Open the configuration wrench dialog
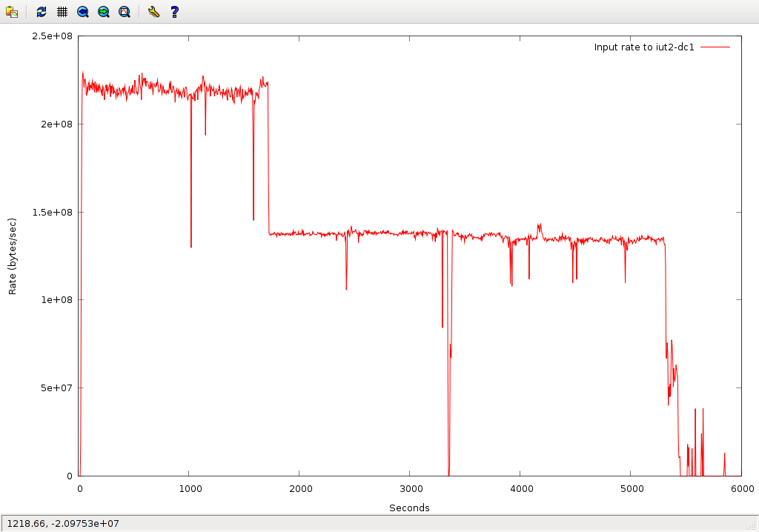Viewport: 759px width, 532px height. (x=153, y=12)
